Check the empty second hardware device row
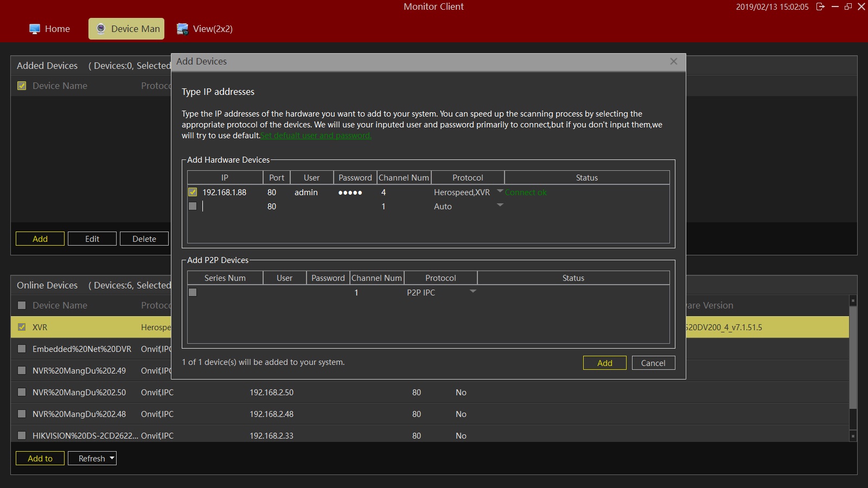The image size is (868, 488). [x=193, y=206]
